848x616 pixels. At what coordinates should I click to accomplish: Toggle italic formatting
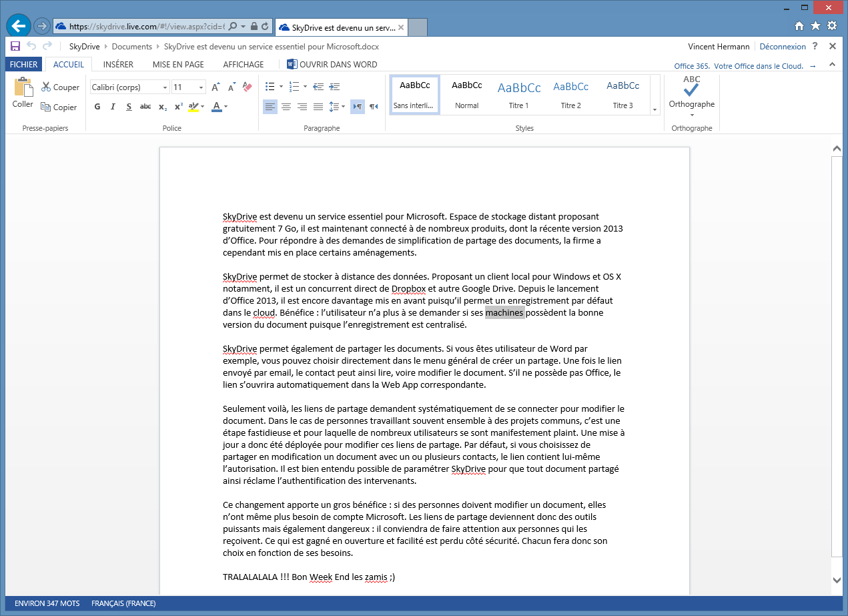click(113, 107)
